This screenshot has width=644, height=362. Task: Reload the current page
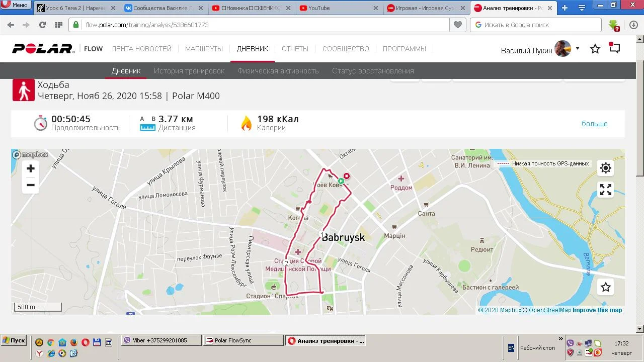42,25
